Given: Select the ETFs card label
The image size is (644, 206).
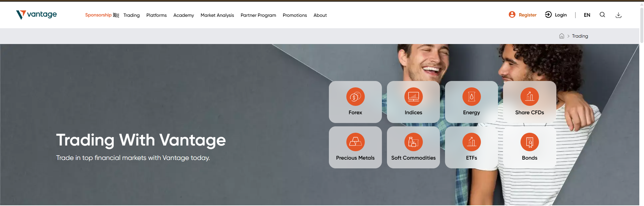Looking at the screenshot, I should point(472,158).
